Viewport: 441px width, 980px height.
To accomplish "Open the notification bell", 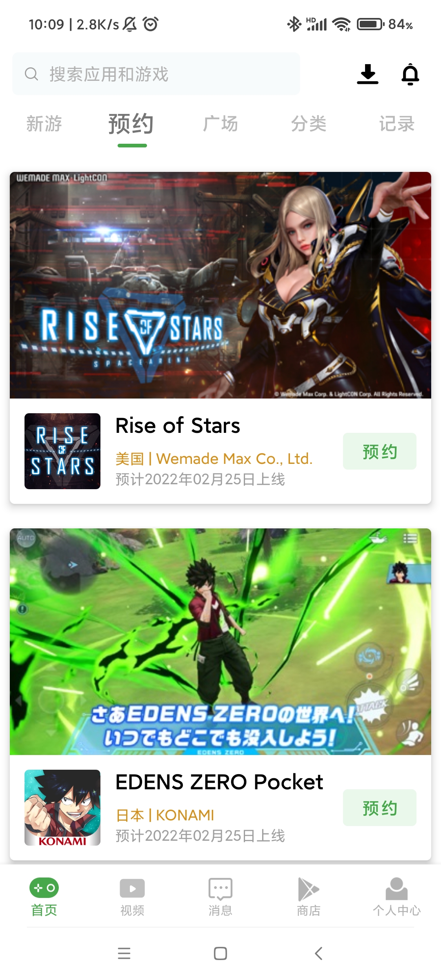I will pyautogui.click(x=410, y=74).
